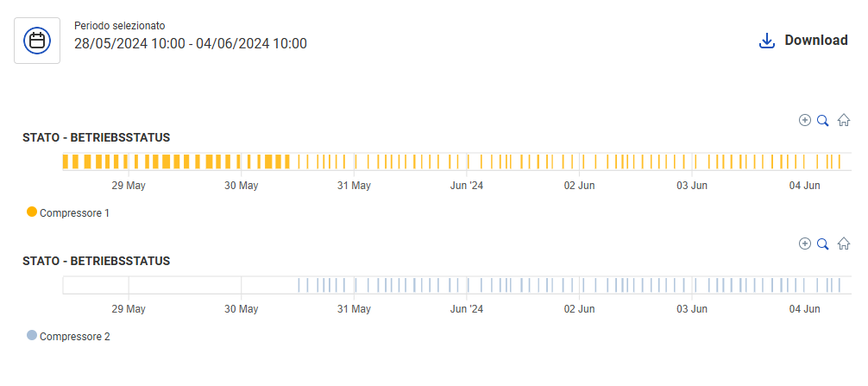Reset Compressore 2 chart with home icon

pyautogui.click(x=844, y=244)
